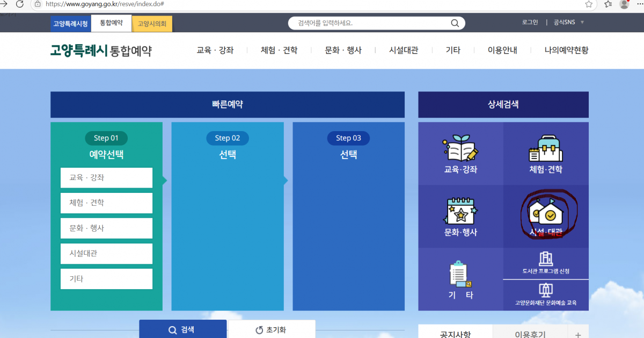The image size is (644, 338).
Task: Open the 체험 · 견학 top menu
Action: pos(279,50)
